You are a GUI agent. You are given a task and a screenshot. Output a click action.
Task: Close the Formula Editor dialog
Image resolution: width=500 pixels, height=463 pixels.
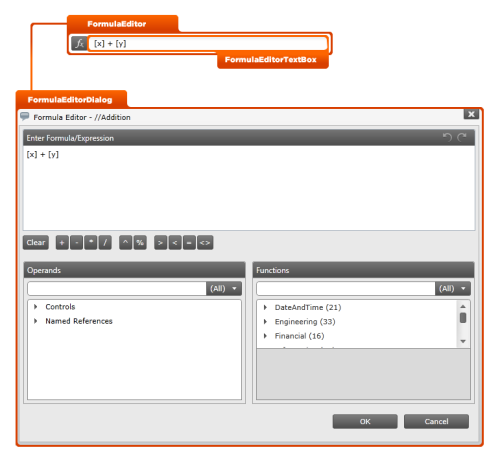(x=471, y=114)
